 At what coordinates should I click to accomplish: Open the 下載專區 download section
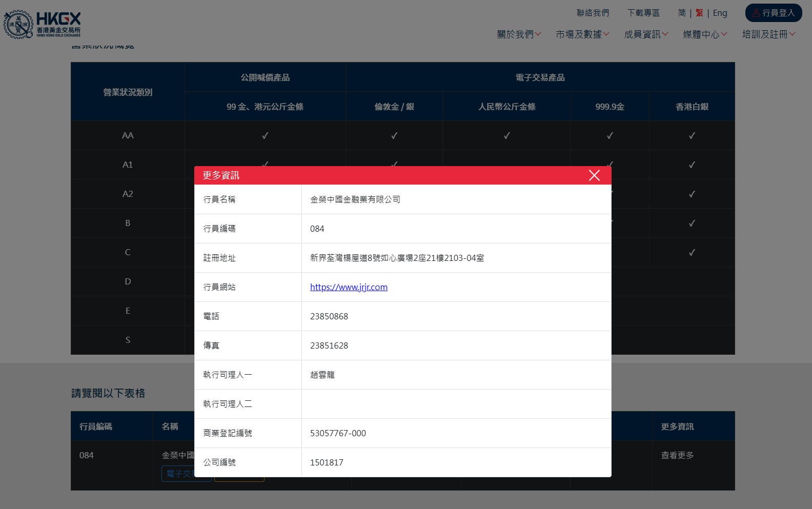(x=643, y=13)
